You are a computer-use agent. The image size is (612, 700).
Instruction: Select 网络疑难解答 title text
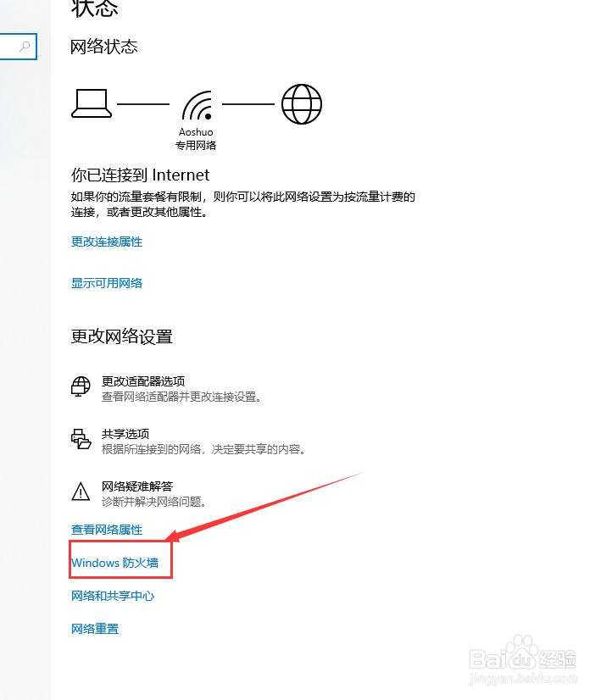pyautogui.click(x=137, y=486)
